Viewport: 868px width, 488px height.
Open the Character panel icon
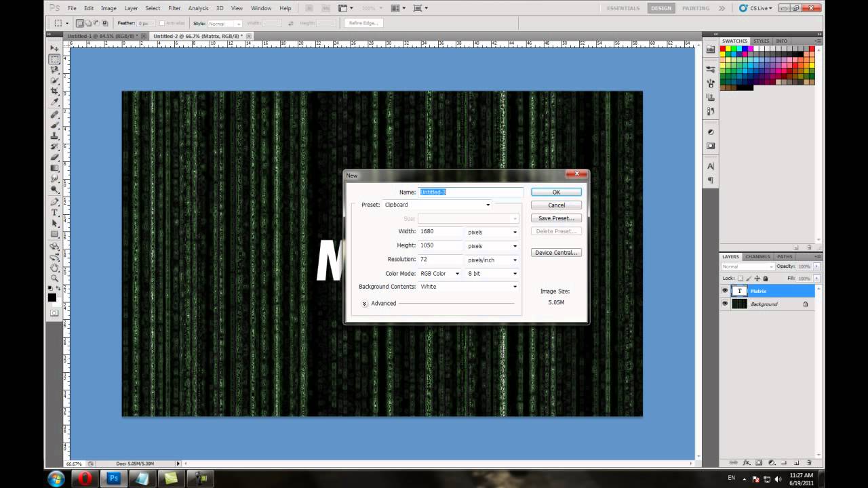pyautogui.click(x=711, y=166)
